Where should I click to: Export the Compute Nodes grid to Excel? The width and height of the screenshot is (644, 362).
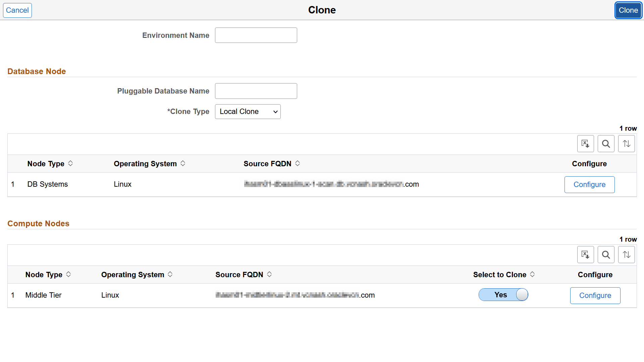(x=585, y=254)
